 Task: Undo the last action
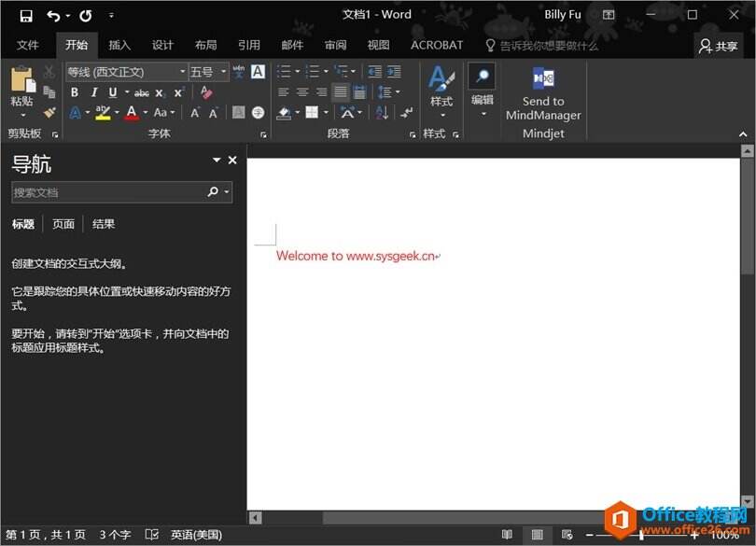(x=53, y=16)
